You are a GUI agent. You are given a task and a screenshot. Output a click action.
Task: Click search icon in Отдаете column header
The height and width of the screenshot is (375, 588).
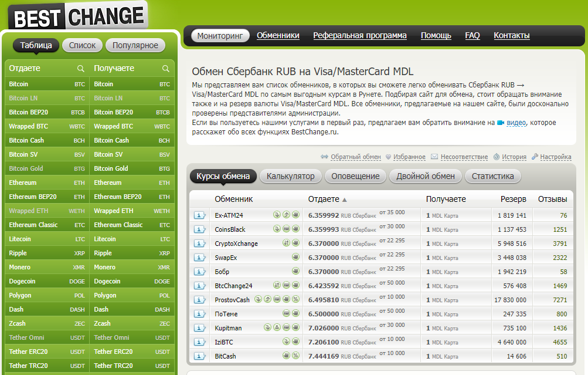coord(81,68)
